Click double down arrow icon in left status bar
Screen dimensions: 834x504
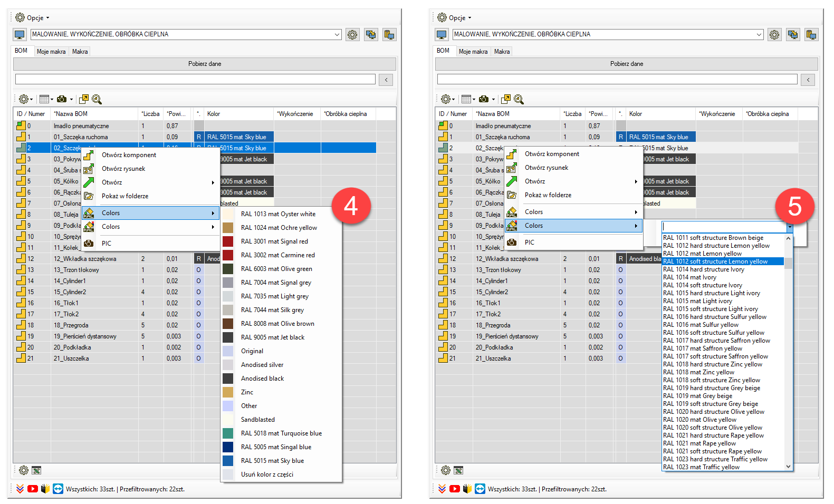click(x=20, y=489)
